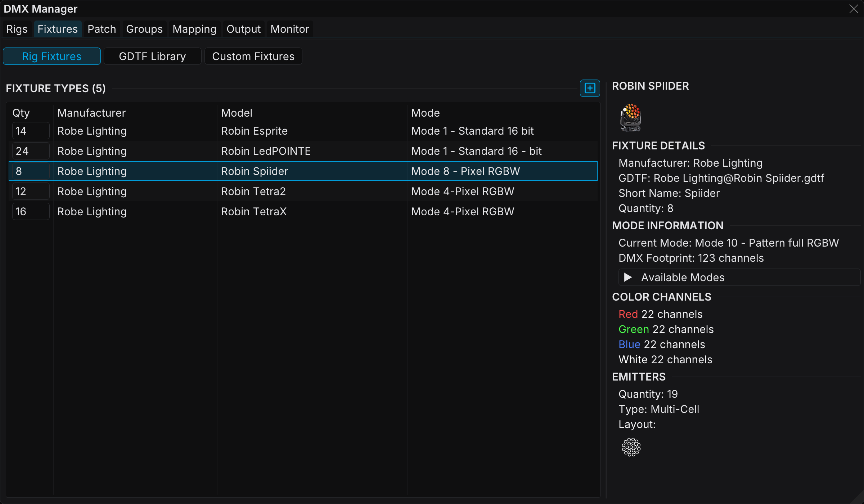Select the Robin TetraX row
This screenshot has height=504, width=864.
pyautogui.click(x=303, y=211)
